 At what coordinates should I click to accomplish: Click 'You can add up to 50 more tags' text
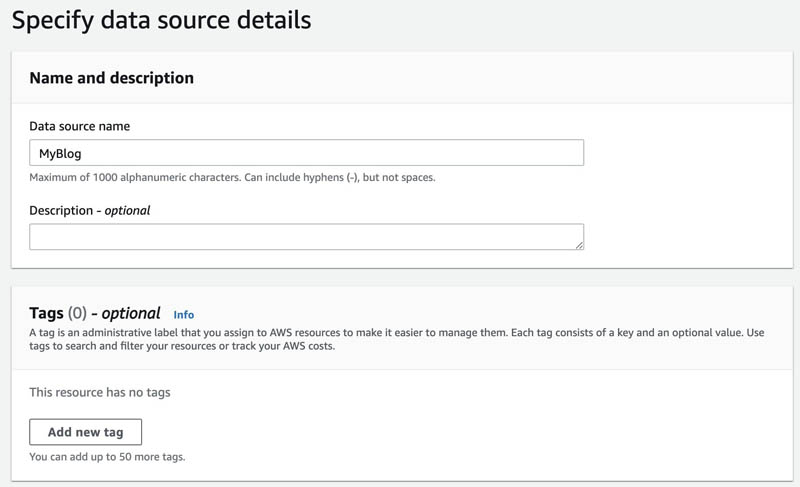107,456
